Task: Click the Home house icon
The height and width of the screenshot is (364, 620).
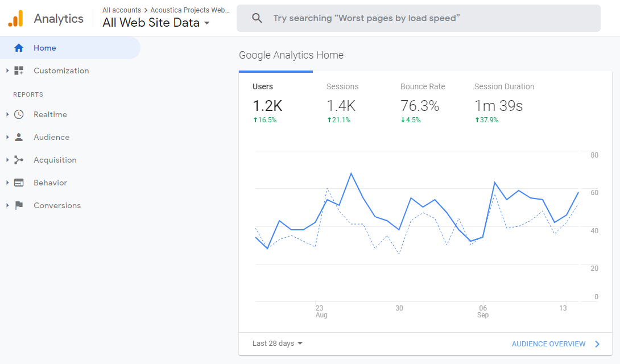Action: [x=19, y=48]
